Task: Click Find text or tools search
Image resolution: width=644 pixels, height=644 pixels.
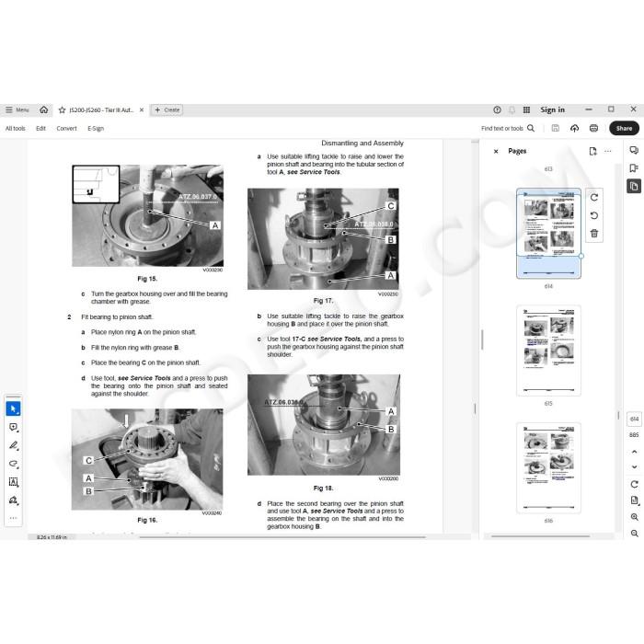Action: (508, 129)
